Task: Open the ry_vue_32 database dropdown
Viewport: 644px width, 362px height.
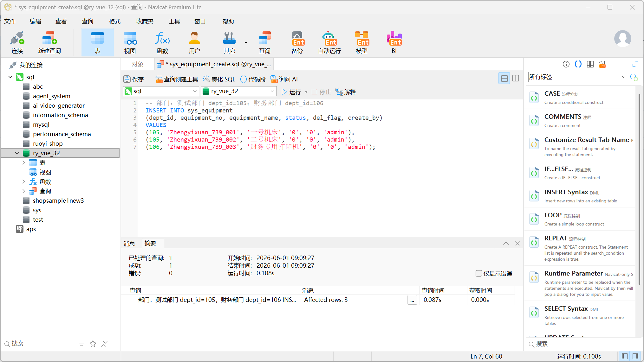Action: pyautogui.click(x=239, y=91)
